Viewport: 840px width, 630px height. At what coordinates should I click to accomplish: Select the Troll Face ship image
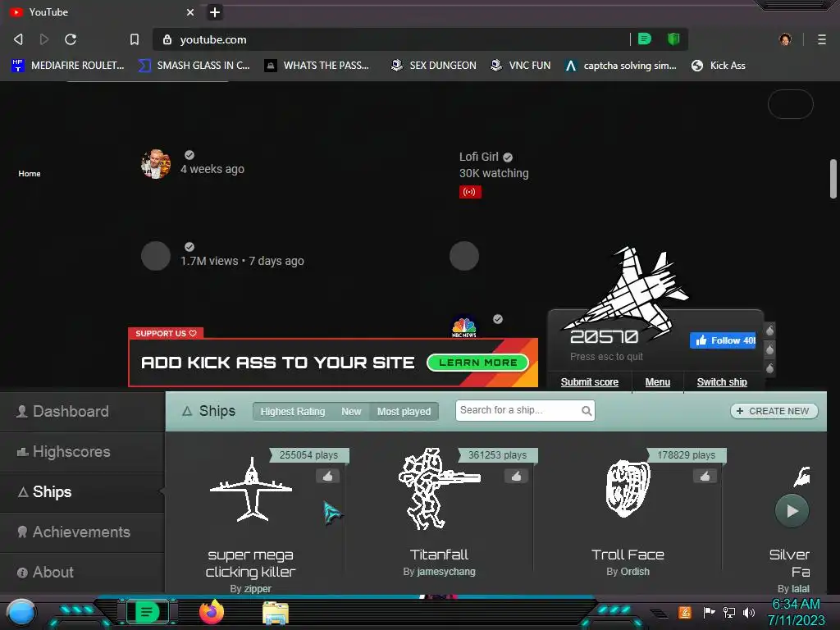pos(628,489)
